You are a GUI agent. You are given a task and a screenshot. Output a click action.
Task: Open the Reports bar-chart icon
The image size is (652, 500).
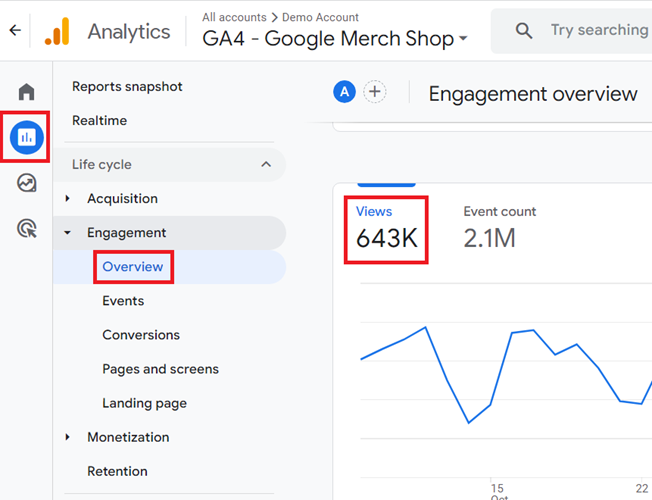[x=27, y=137]
